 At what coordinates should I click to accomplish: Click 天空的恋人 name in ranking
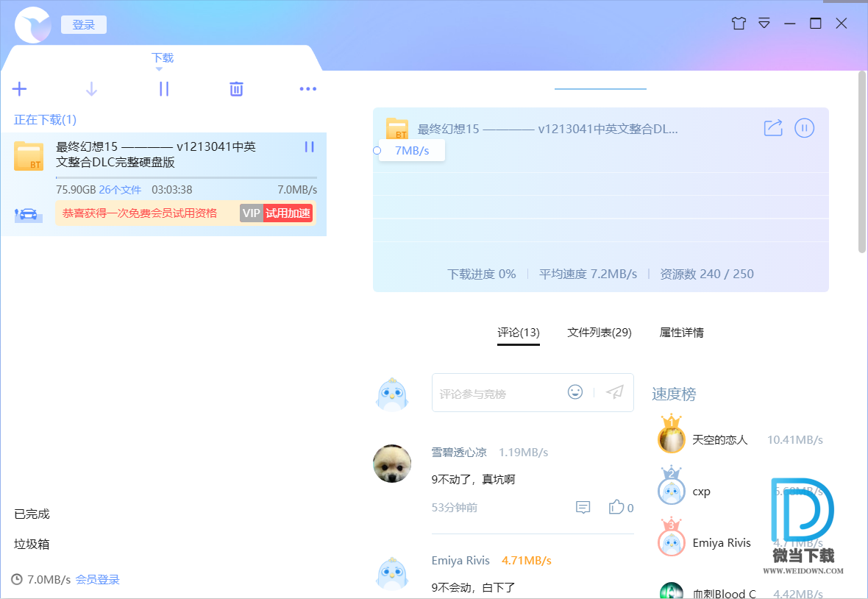click(x=719, y=439)
